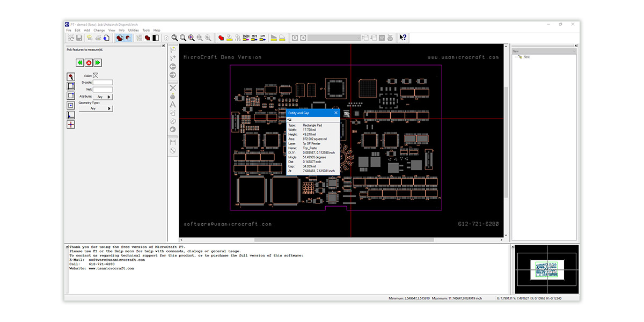Open the Tools menu
The height and width of the screenshot is (322, 644).
[146, 30]
